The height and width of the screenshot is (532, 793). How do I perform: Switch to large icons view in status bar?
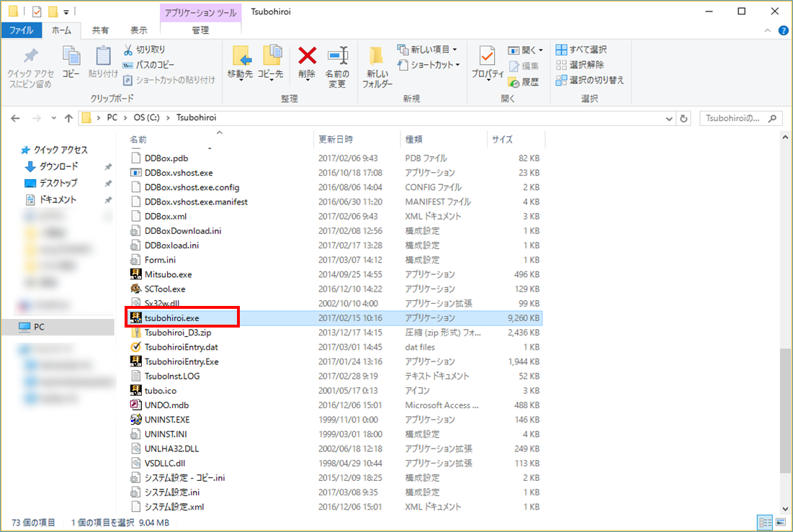781,522
